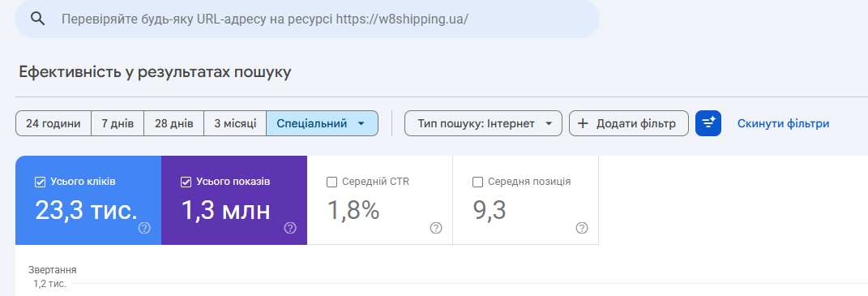Open the Тип пошуку: Інтернет dropdown
The height and width of the screenshot is (296, 868).
click(483, 123)
